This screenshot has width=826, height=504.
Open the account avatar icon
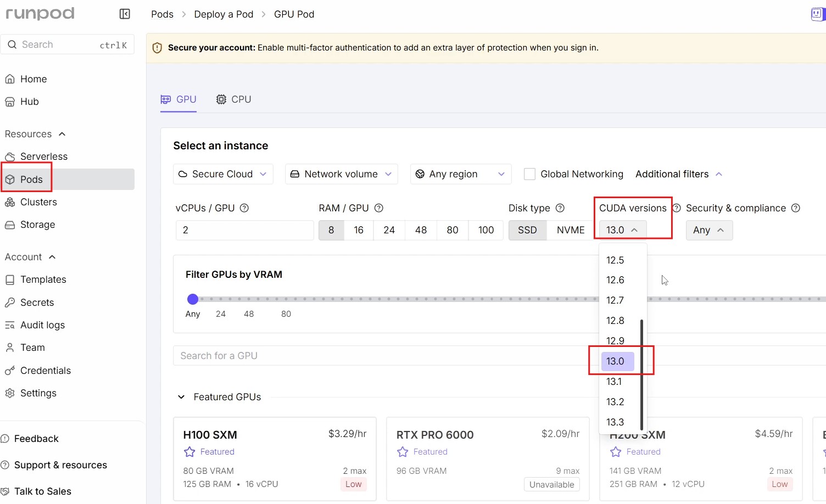[x=818, y=14]
